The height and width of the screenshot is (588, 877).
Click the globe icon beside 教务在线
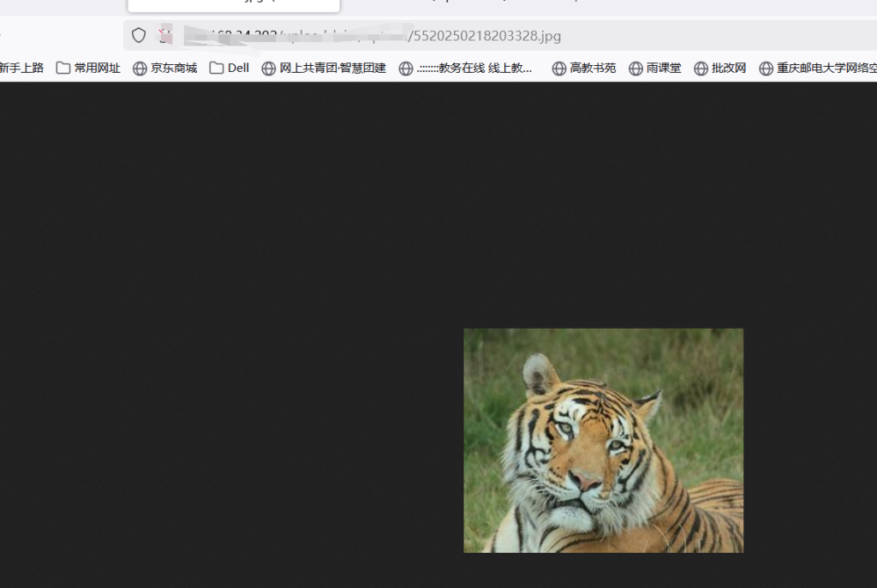point(406,68)
